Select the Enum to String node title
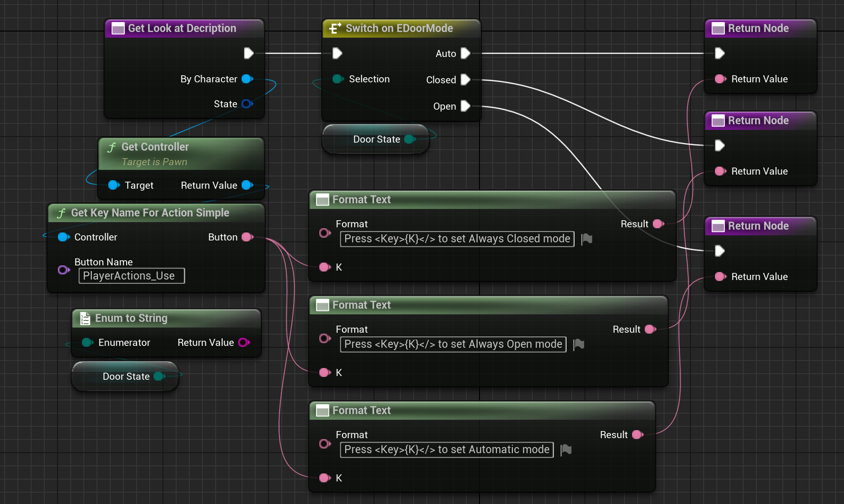Screen dimensions: 844x504 (131, 318)
